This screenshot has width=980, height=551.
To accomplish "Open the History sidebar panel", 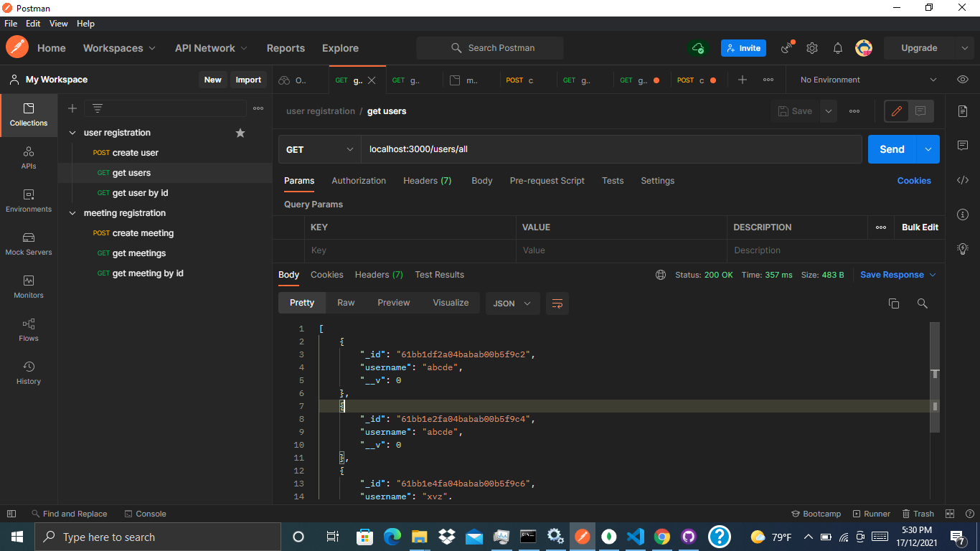I will coord(29,373).
